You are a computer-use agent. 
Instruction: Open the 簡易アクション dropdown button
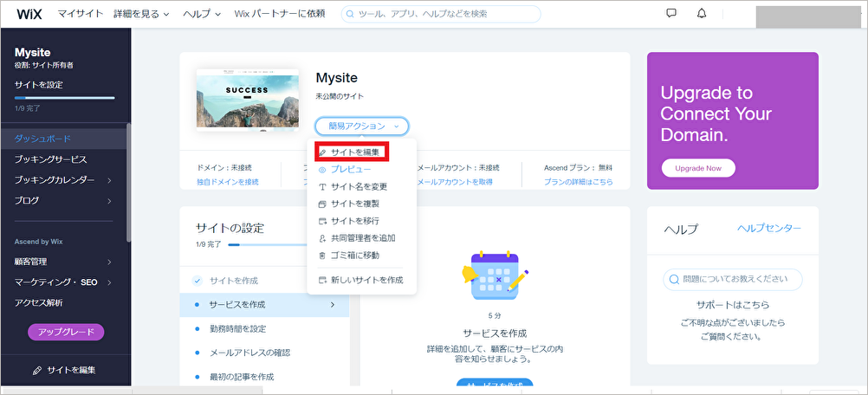coord(362,126)
